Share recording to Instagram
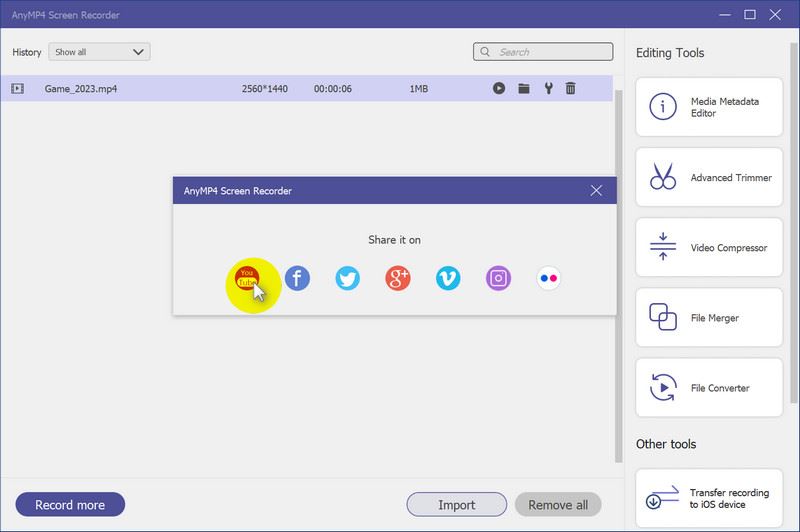This screenshot has height=532, width=800. pos(498,279)
